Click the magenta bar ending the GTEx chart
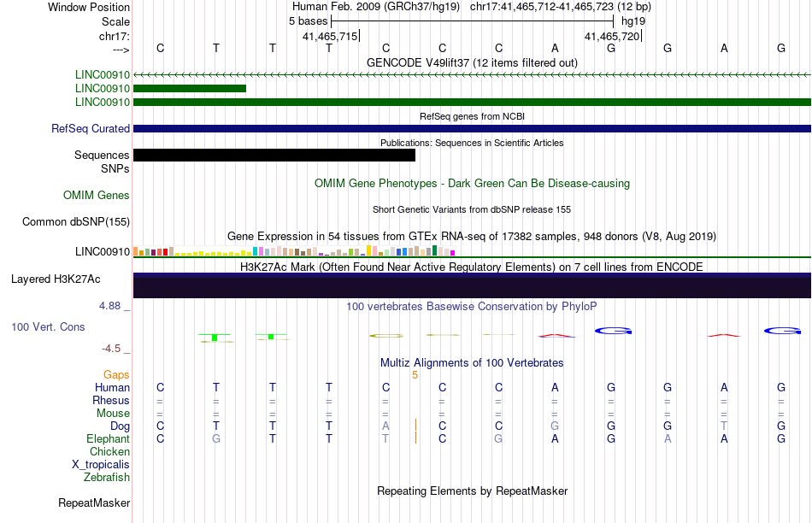 (453, 253)
